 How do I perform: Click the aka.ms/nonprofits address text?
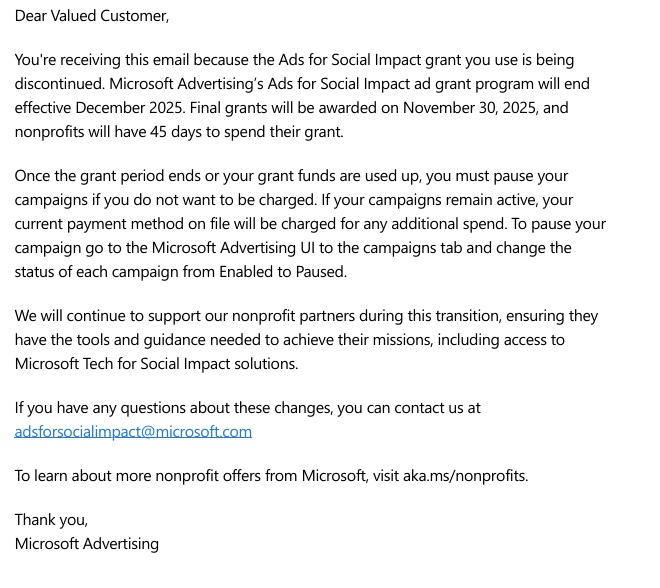point(465,476)
